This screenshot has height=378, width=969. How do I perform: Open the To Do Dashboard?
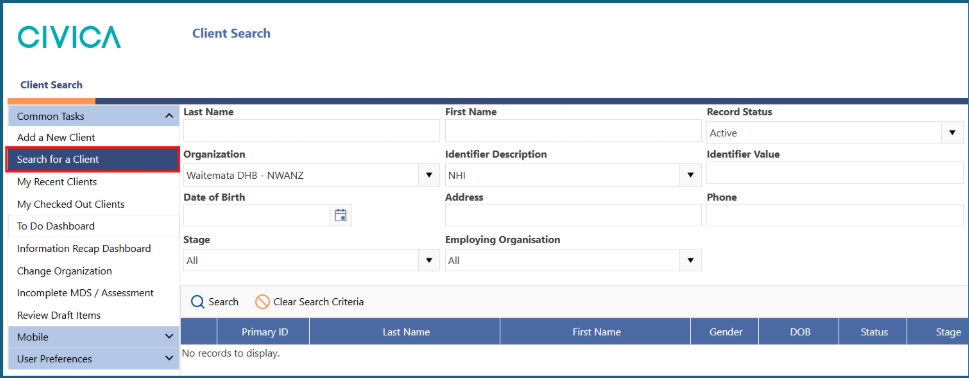pyautogui.click(x=93, y=226)
